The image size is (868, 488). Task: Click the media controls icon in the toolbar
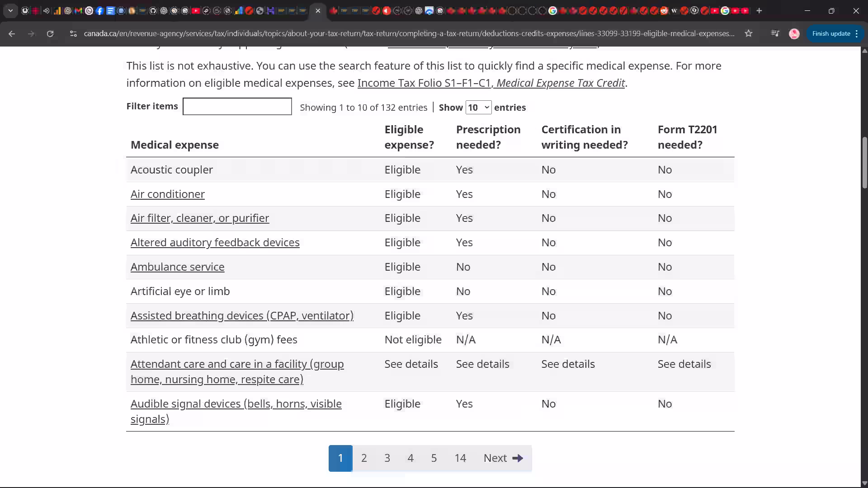pos(775,33)
